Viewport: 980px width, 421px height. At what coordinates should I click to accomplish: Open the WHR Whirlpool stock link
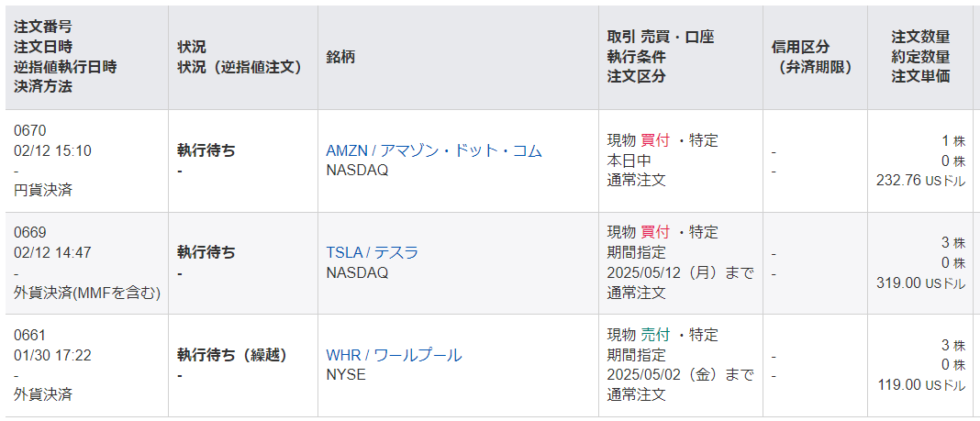click(394, 355)
